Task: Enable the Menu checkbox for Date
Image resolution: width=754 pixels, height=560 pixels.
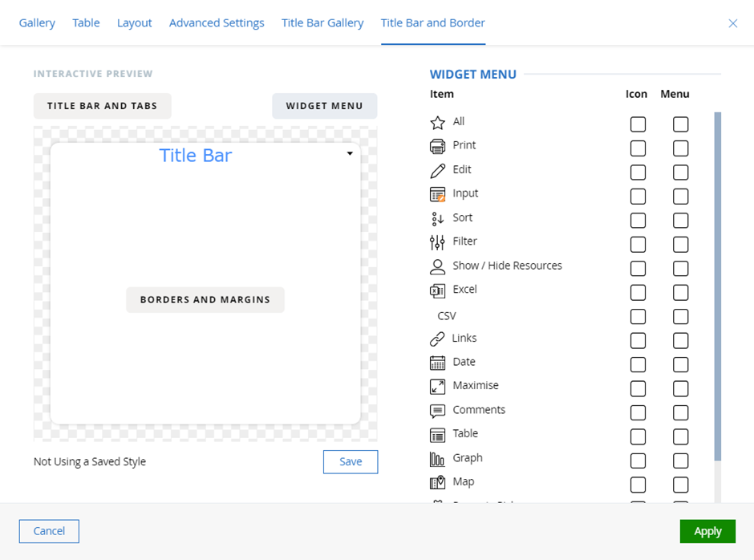Action: tap(680, 364)
